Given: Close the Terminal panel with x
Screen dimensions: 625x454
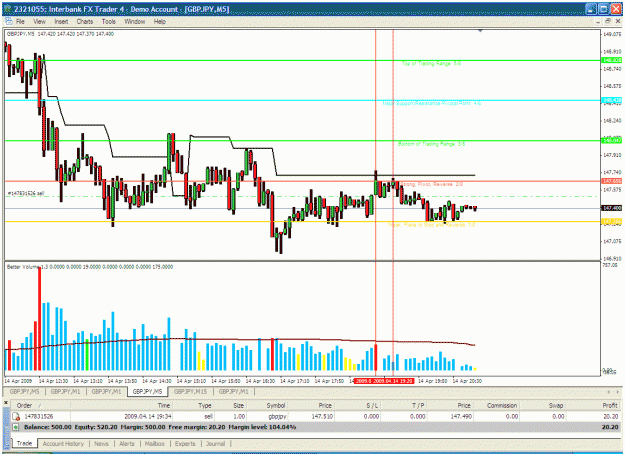Looking at the screenshot, I should (6, 403).
